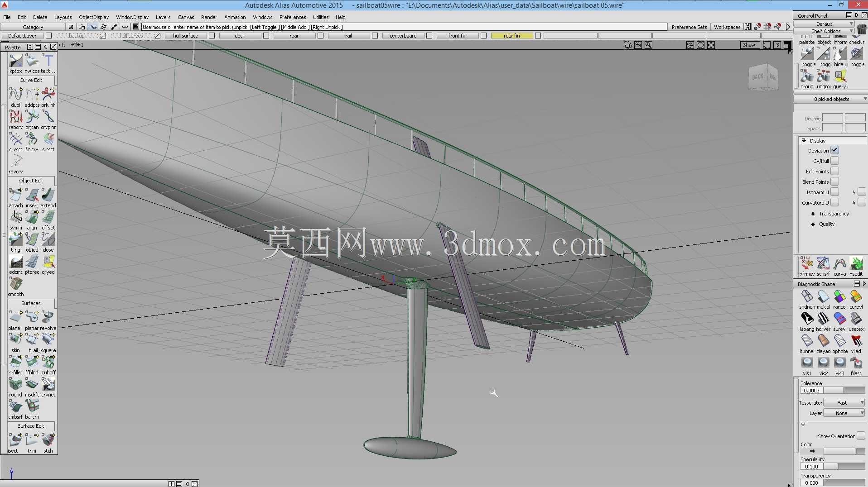The width and height of the screenshot is (868, 487).
Task: Select the isect intersect tool
Action: (x=15, y=440)
